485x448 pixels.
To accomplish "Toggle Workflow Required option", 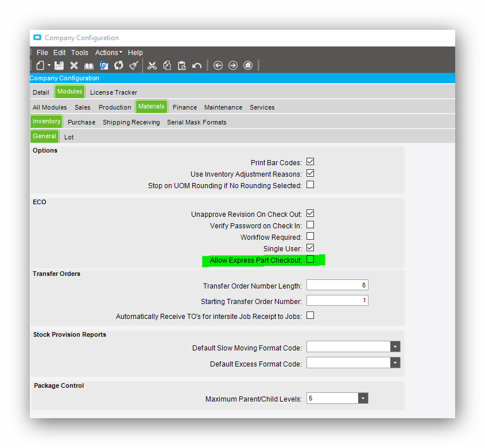I will [x=310, y=236].
